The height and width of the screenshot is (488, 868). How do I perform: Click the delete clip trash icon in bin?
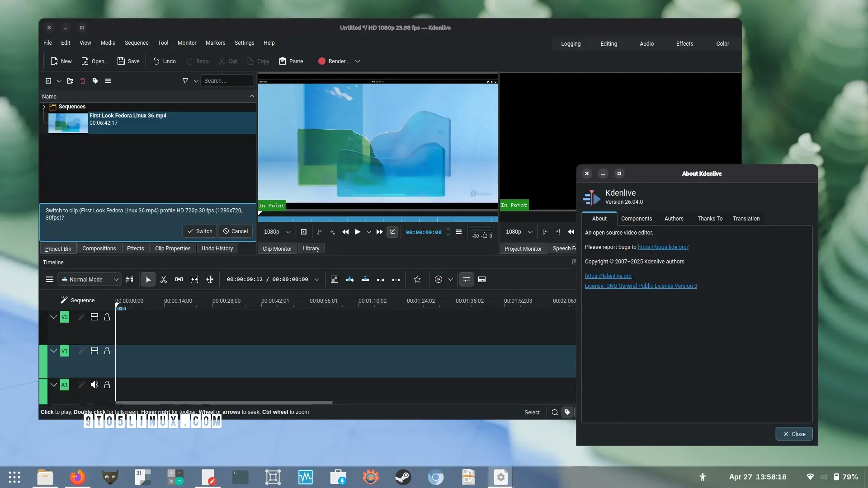83,81
